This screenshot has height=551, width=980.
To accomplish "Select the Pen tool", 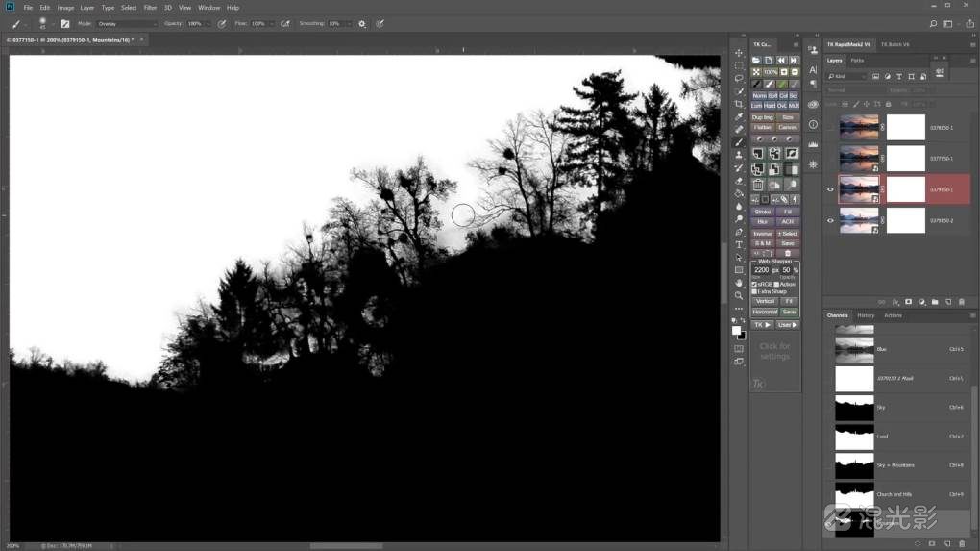I will (739, 232).
